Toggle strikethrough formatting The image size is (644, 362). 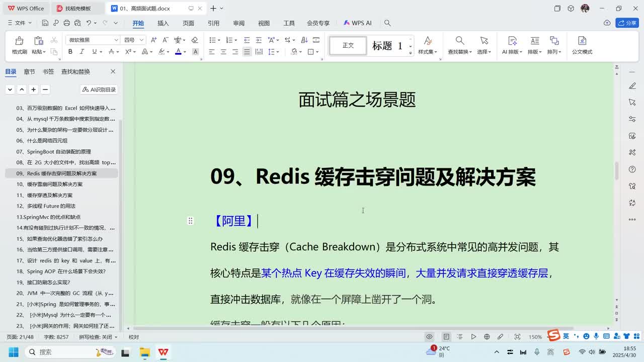111,52
